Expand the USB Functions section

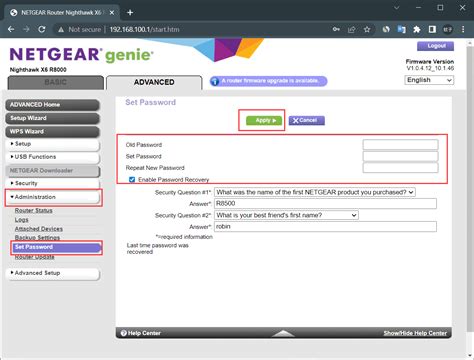(52, 157)
